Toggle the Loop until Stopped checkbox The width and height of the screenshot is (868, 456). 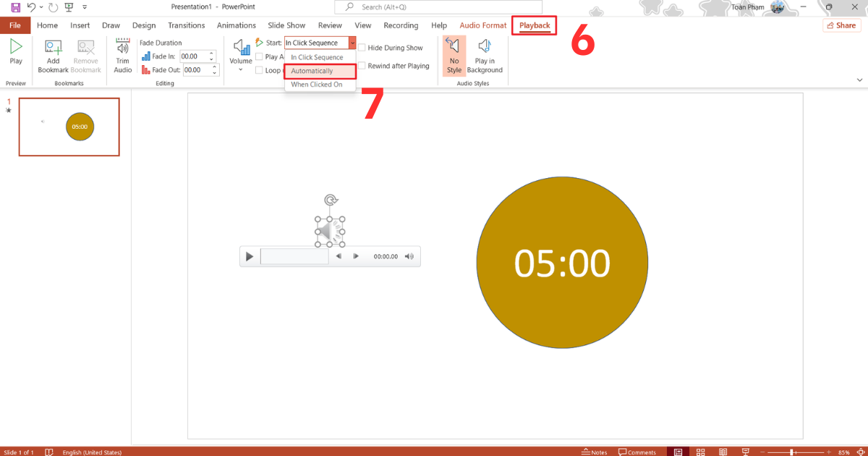pyautogui.click(x=259, y=70)
